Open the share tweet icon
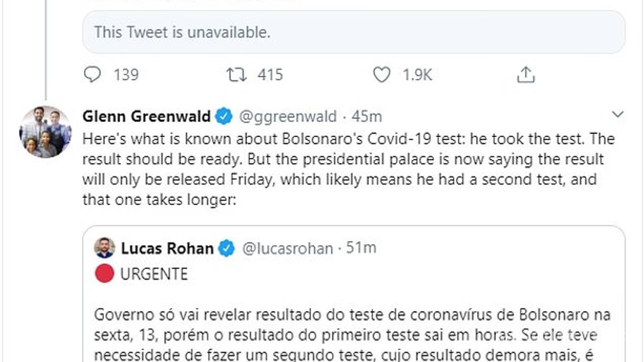 526,75
